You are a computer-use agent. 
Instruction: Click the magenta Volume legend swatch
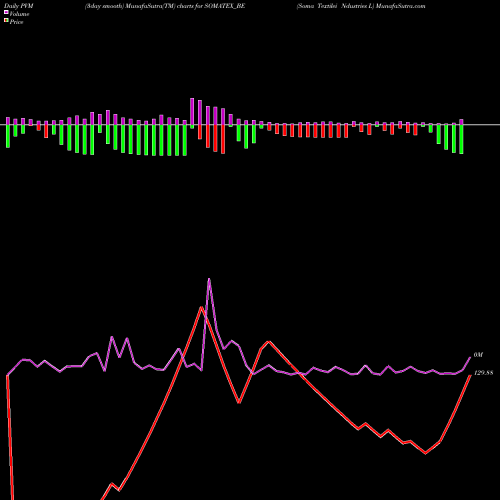click(x=6, y=13)
